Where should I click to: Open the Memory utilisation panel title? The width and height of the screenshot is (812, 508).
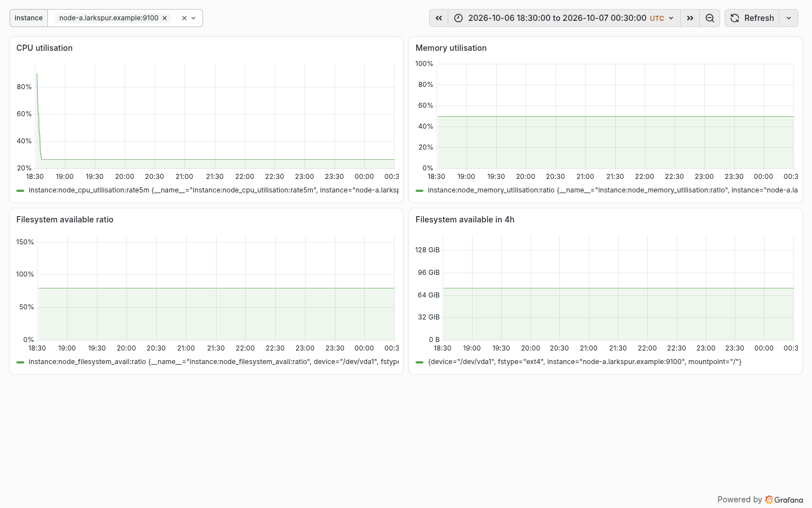pos(451,48)
